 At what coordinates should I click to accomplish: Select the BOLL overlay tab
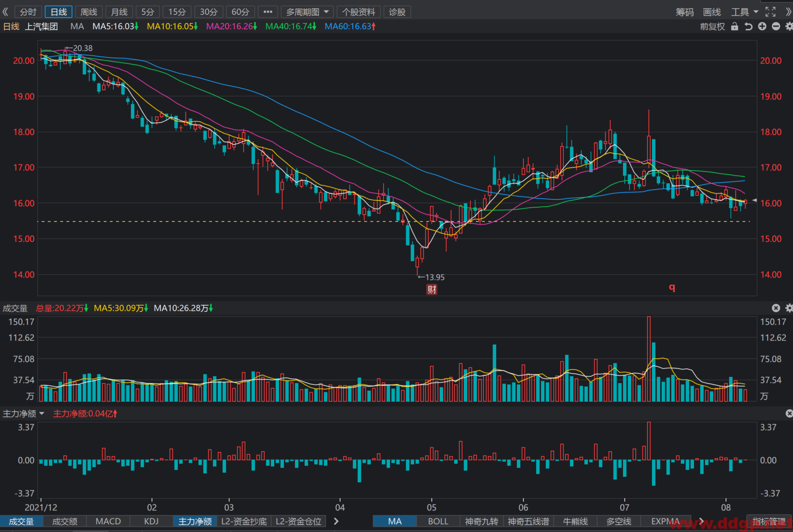pyautogui.click(x=438, y=521)
